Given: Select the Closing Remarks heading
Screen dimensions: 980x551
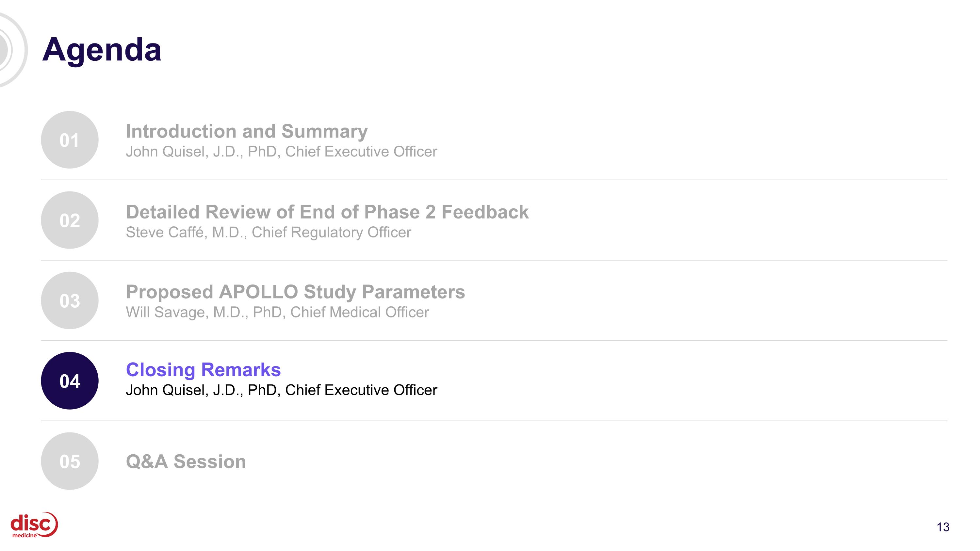Looking at the screenshot, I should (x=203, y=370).
